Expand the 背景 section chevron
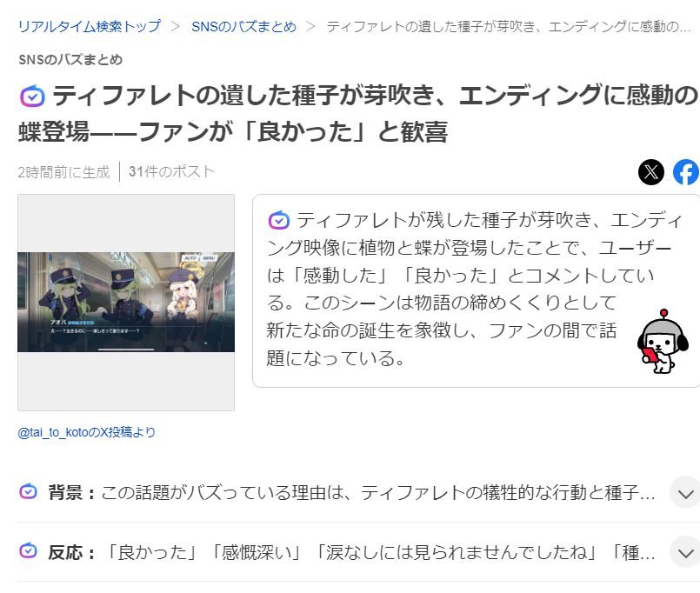 coord(685,492)
